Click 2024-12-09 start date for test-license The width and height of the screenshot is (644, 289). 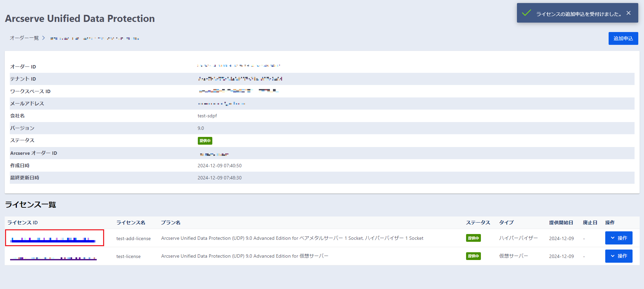pos(561,256)
